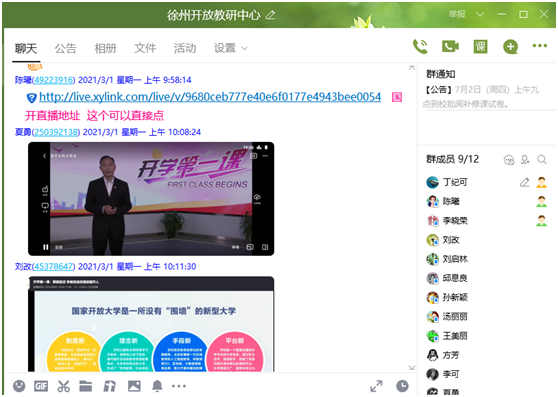This screenshot has height=397, width=558.
Task: Open the send file folder icon
Action: click(86, 386)
